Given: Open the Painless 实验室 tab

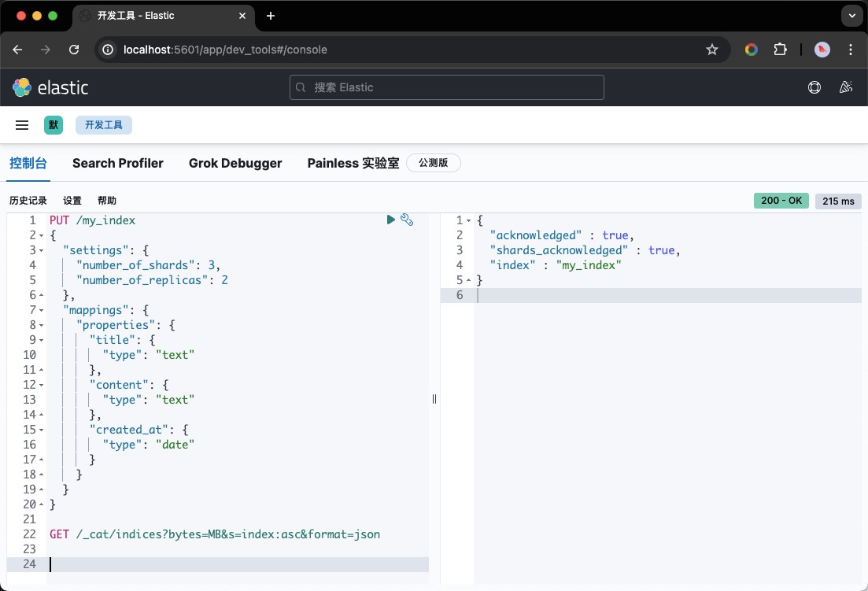Looking at the screenshot, I should tap(353, 163).
